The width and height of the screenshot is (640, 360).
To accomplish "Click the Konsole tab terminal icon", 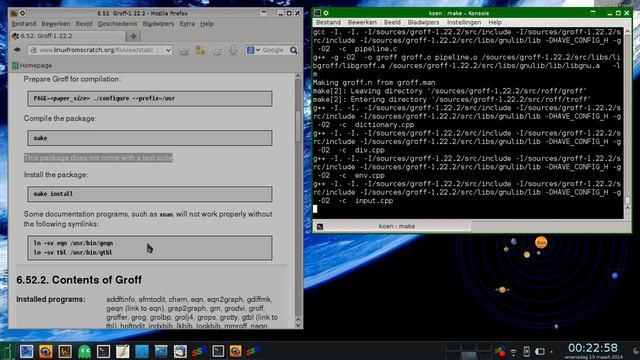I will coord(320,227).
